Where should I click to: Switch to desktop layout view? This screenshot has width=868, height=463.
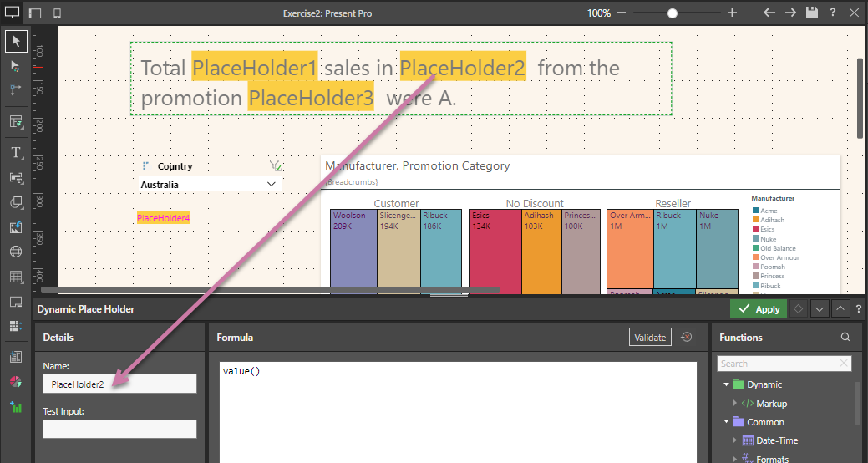pyautogui.click(x=13, y=13)
